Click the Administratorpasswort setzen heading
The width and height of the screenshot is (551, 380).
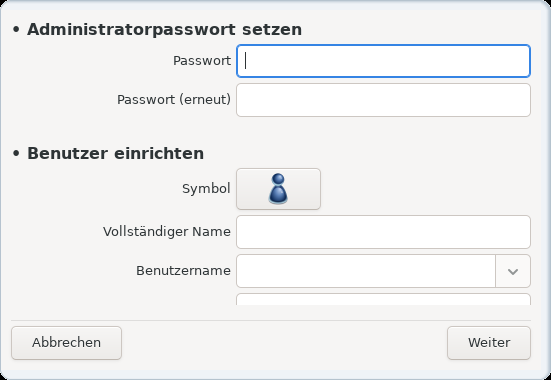click(x=164, y=30)
